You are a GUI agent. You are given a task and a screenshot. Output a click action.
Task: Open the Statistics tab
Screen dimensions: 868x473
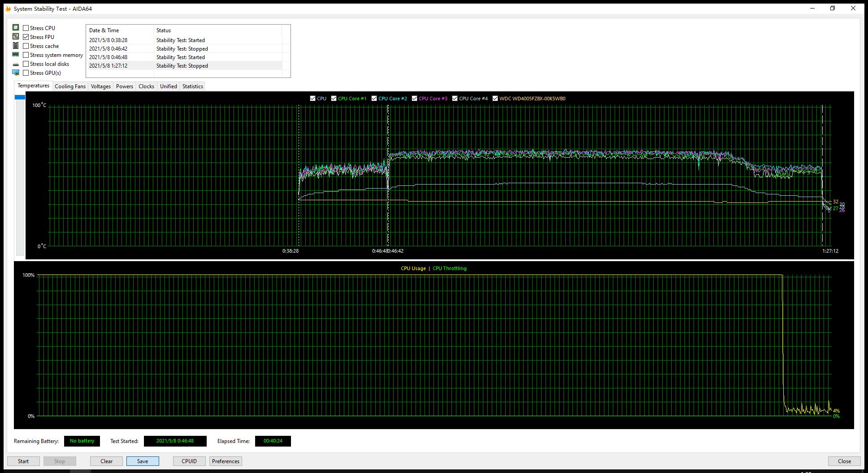tap(192, 86)
